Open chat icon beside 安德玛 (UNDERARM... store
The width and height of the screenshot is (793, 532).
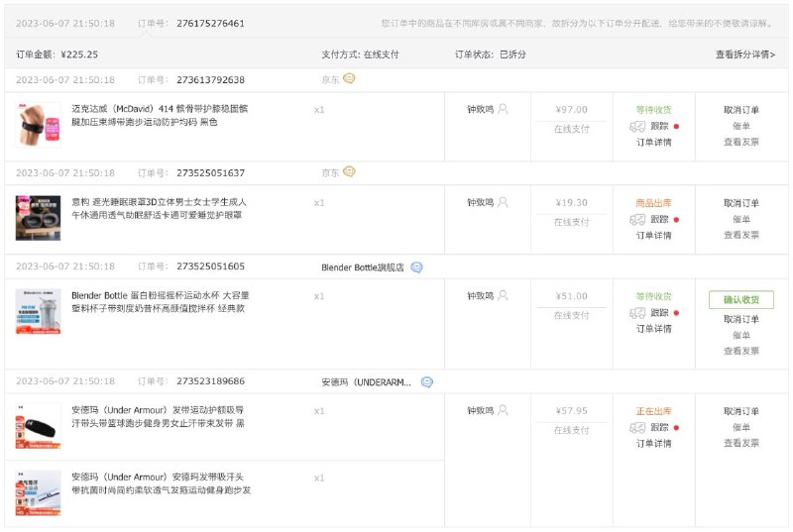tap(427, 382)
